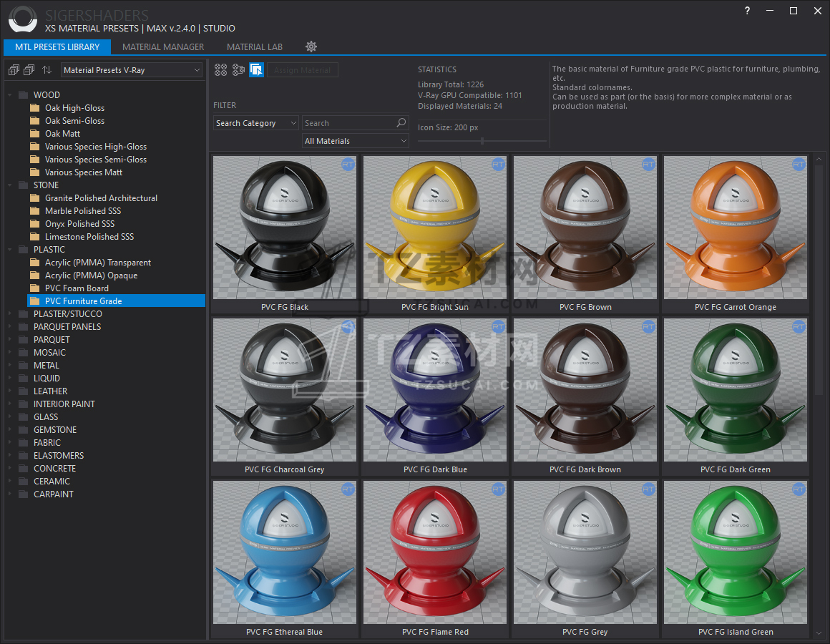
Task: Switch to the MTL PRESETS LIBRARY tab
Action: [x=57, y=47]
